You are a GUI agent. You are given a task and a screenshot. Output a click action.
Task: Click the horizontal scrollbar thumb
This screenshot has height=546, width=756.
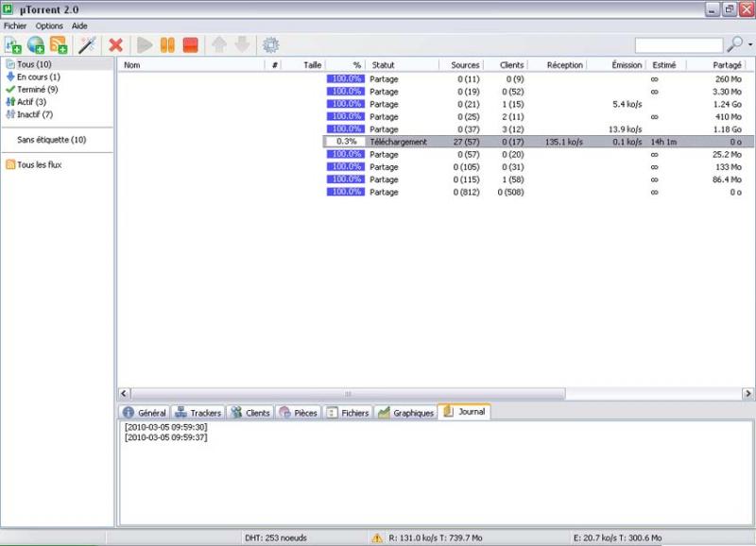(x=348, y=394)
